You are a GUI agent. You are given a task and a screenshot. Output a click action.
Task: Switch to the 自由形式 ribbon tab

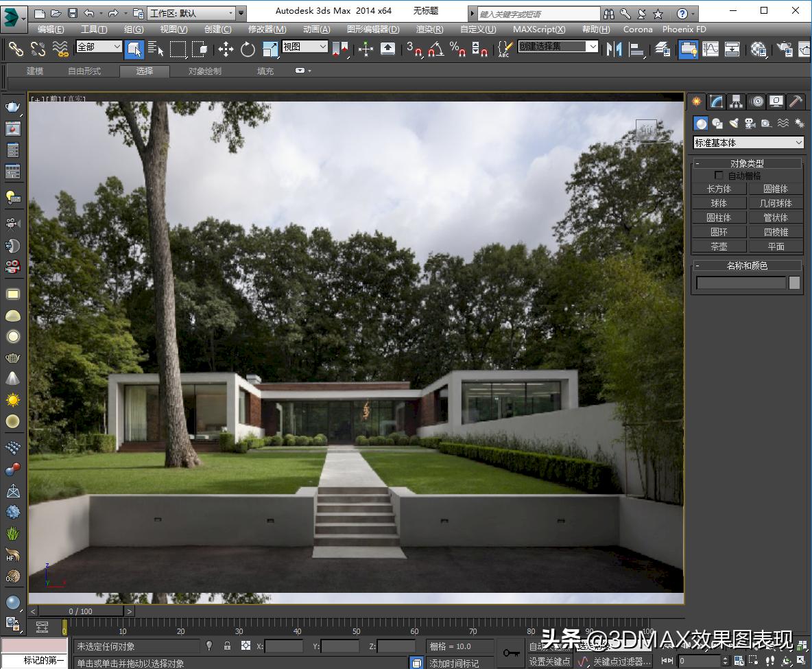(84, 71)
